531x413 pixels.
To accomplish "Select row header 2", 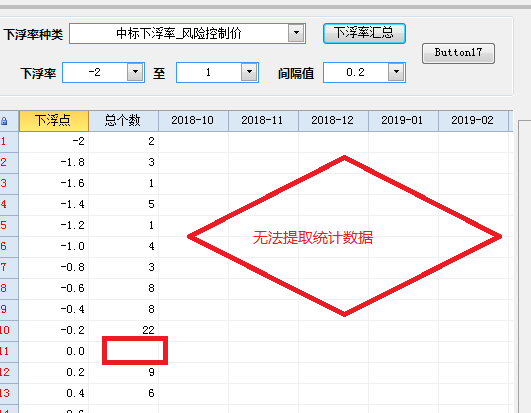I will pyautogui.click(x=9, y=162).
